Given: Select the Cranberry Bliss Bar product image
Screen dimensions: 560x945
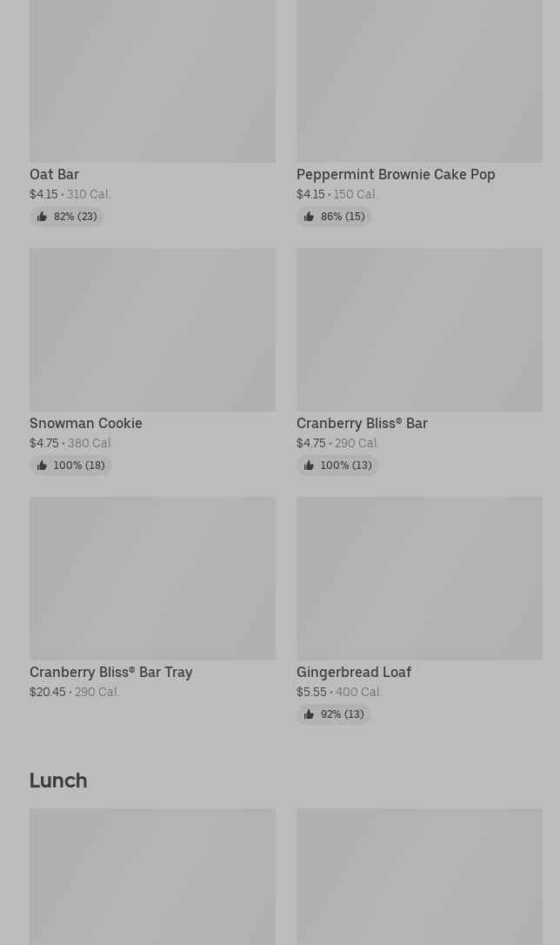Looking at the screenshot, I should [419, 329].
